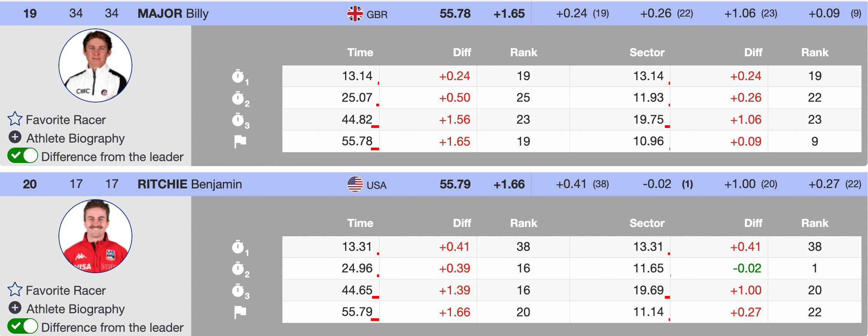
Task: Collapse the MAJOR Billy result row
Action: 173,14
